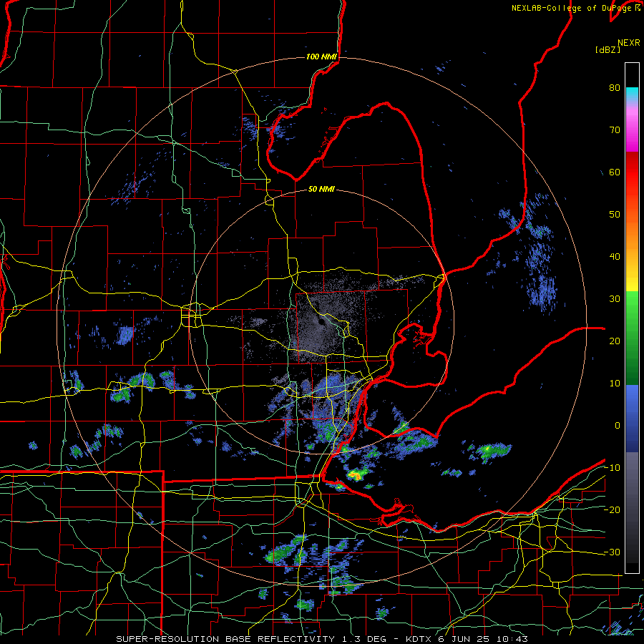Click the 60 dBZ label on the color scale
Image resolution: width=644 pixels, height=644 pixels.
coord(615,172)
